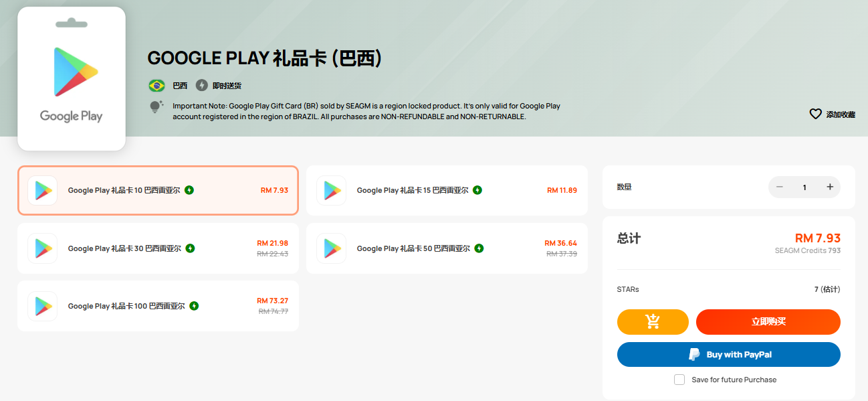Click the Google Play icon on 100 巴西雷亚尔 card

(x=43, y=306)
